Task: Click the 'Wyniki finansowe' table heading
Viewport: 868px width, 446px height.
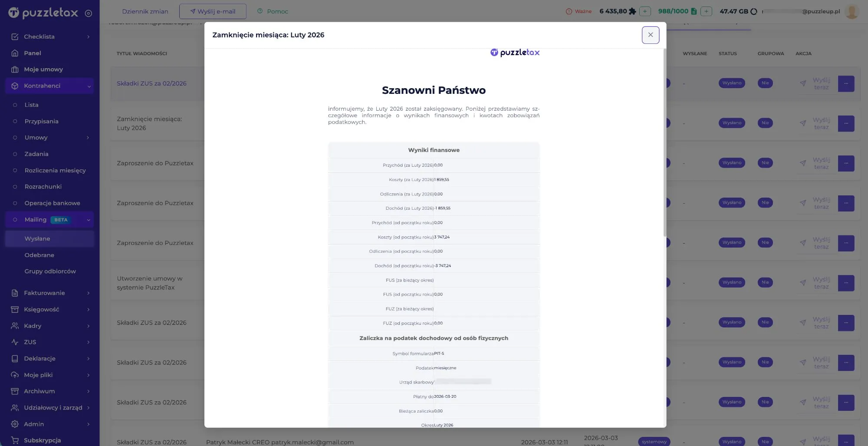Action: (x=434, y=150)
